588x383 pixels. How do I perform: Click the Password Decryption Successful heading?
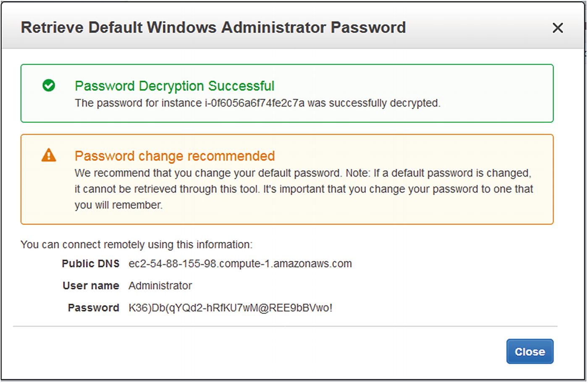point(174,86)
